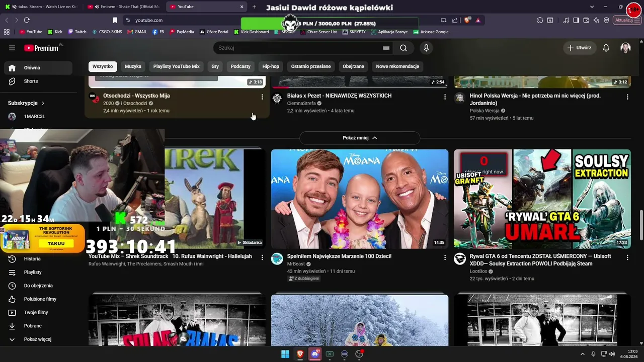The image size is (644, 362).
Task: Open options menu for Hinol Polska Wersja video
Action: tap(627, 97)
